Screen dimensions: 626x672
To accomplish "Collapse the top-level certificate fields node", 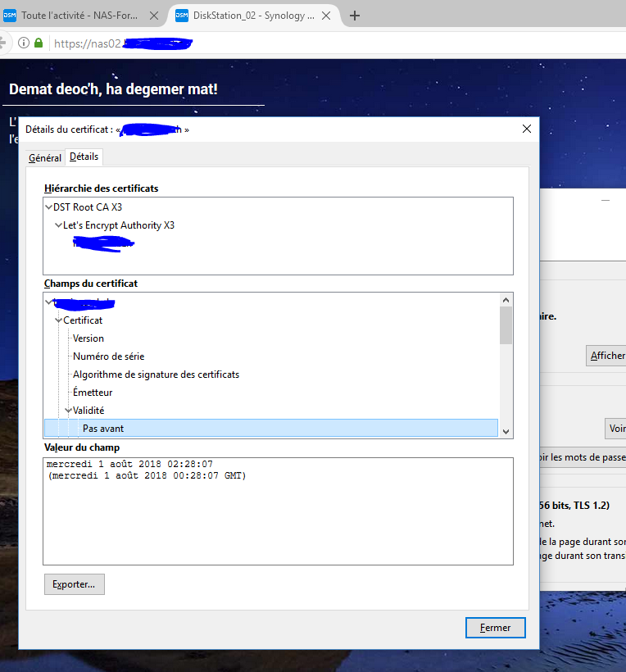I will point(48,302).
